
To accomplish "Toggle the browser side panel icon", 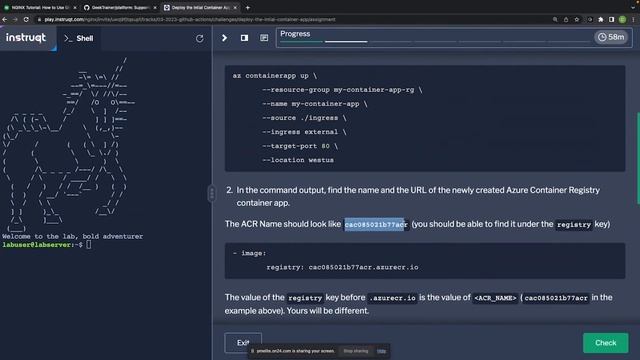I will (x=611, y=19).
